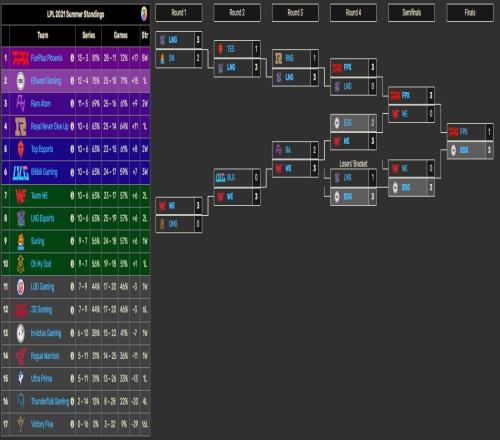This screenshot has width=500, height=440.
Task: Click the Rare Atom logo in standings
Action: (21, 104)
